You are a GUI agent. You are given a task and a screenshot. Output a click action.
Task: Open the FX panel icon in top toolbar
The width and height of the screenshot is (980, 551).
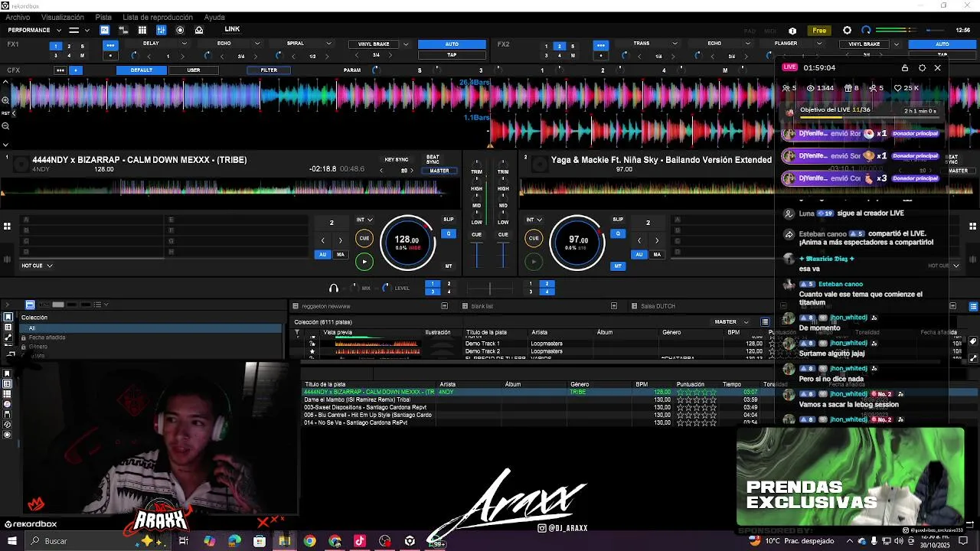point(105,30)
